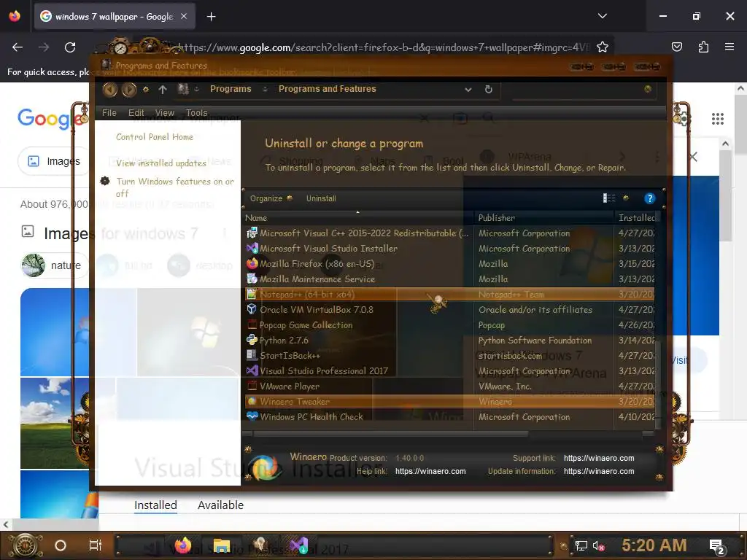This screenshot has width=747, height=560.
Task: Open File Explorer from taskbar
Action: (x=222, y=545)
